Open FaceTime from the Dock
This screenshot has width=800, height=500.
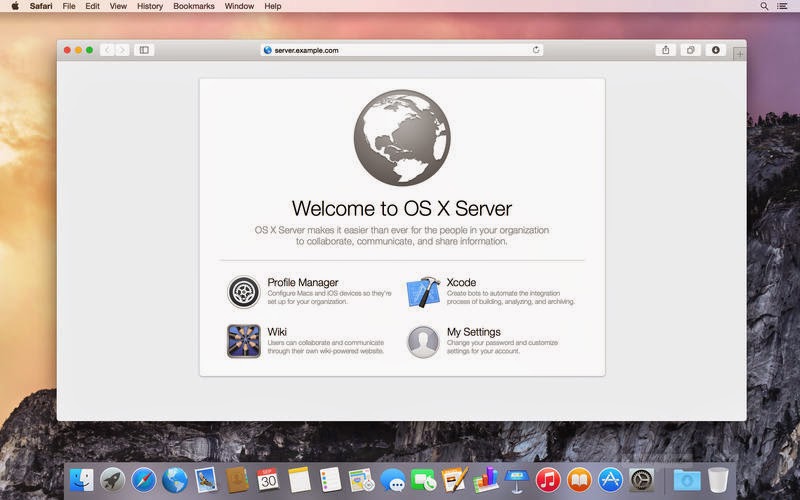click(423, 480)
